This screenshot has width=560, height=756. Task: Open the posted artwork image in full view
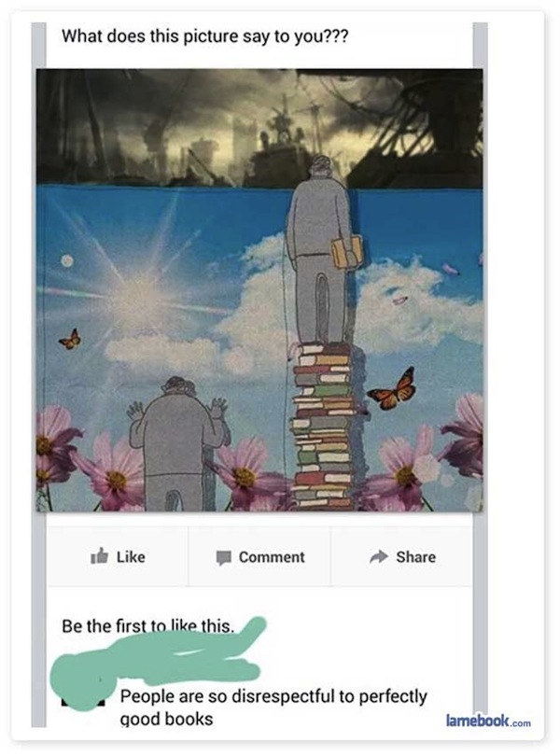pyautogui.click(x=259, y=289)
